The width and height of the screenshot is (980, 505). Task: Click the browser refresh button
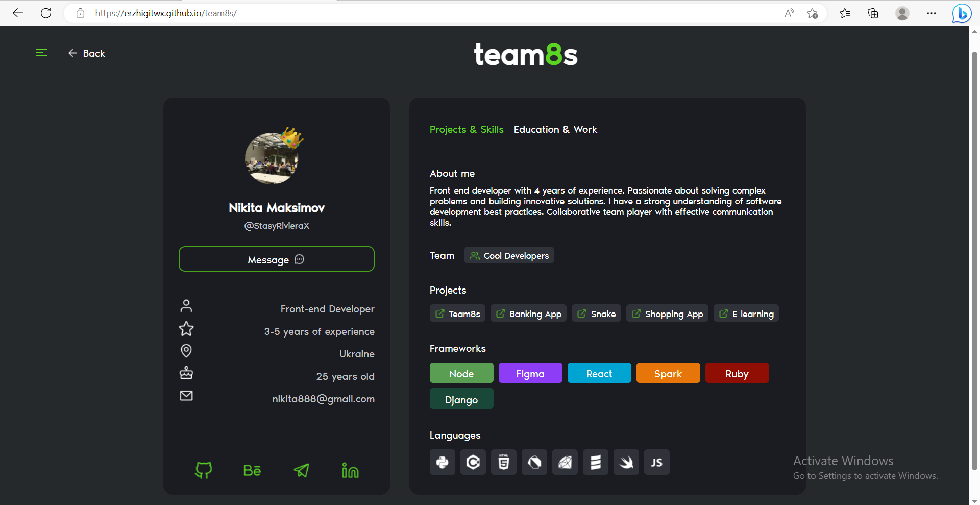tap(46, 13)
